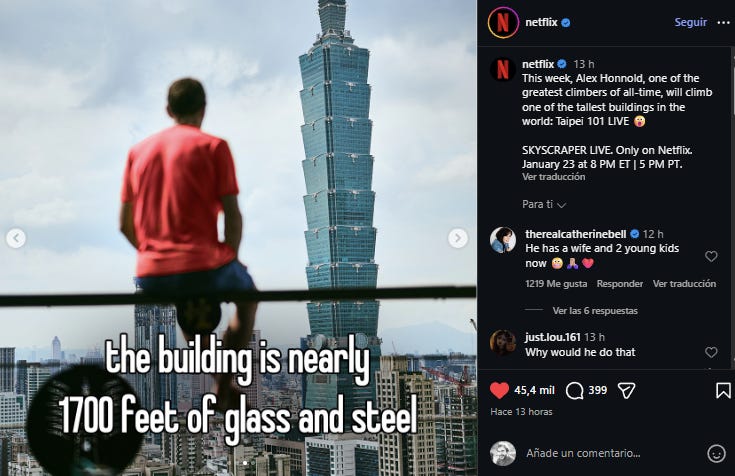The image size is (735, 476).
Task: Expand the Para ti comment sorting dropdown
Action: click(x=544, y=204)
